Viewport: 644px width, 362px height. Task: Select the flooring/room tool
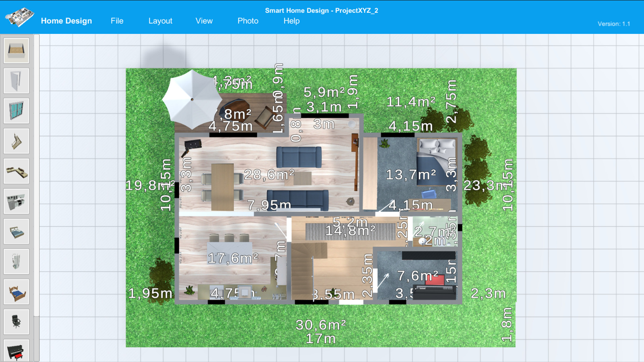16,50
